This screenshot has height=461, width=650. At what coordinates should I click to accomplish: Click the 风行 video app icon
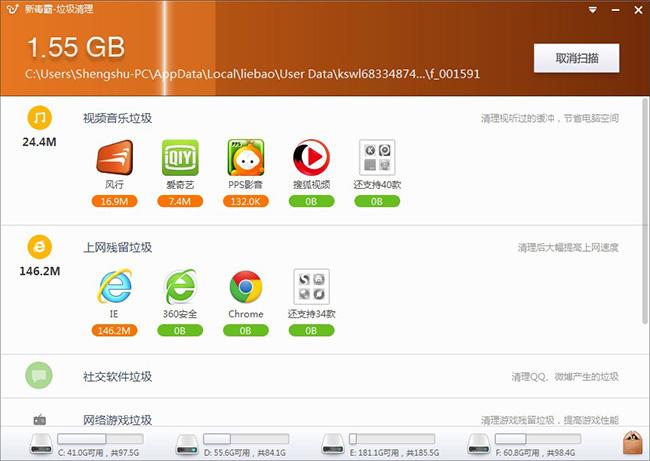(x=114, y=158)
